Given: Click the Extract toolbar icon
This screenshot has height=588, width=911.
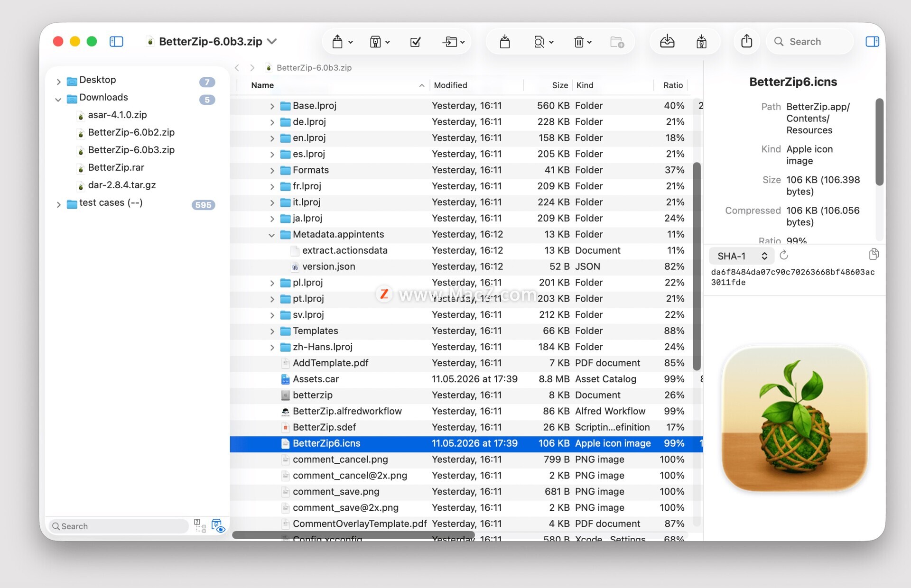Looking at the screenshot, I should click(337, 42).
